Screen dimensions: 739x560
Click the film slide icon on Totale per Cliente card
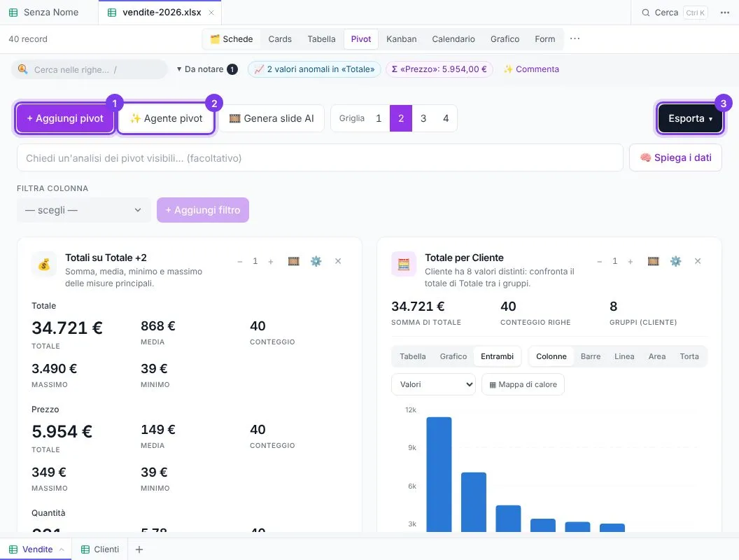click(653, 261)
